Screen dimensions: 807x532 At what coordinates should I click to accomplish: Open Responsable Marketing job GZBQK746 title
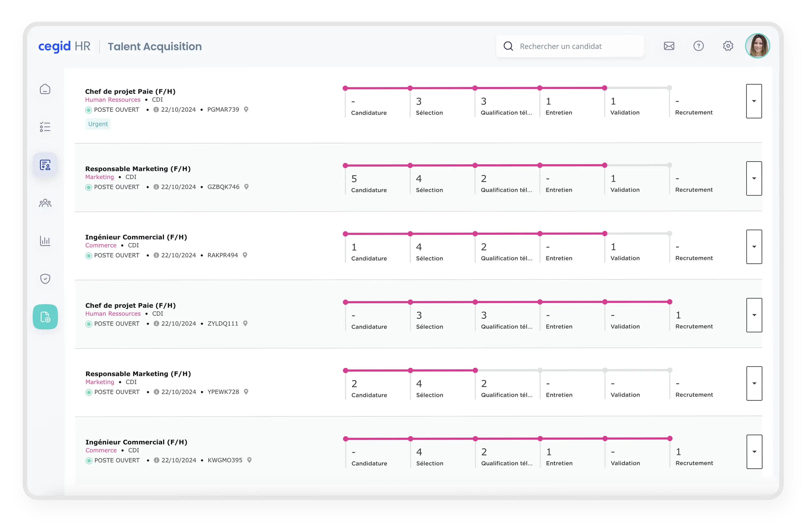click(138, 169)
